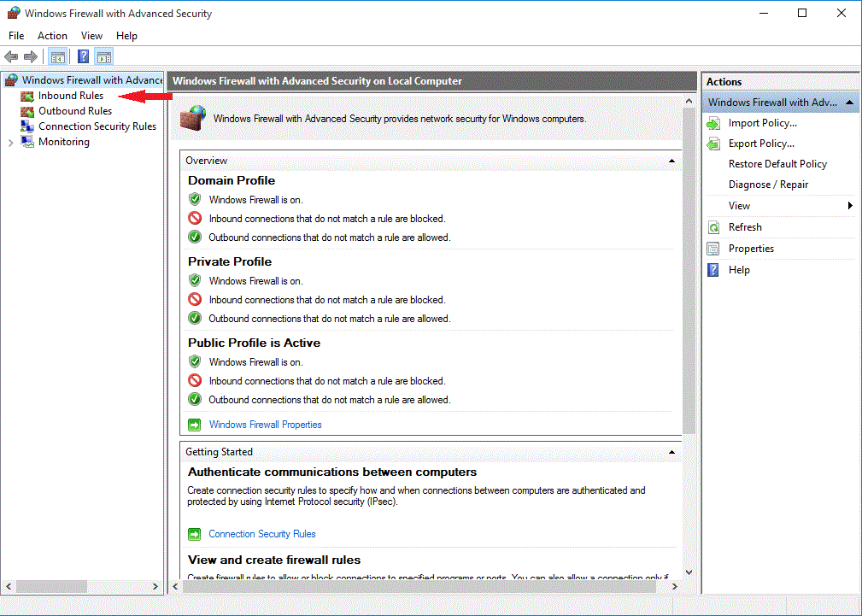Collapse the Getting Started section
This screenshot has height=616, width=862.
pyautogui.click(x=671, y=451)
